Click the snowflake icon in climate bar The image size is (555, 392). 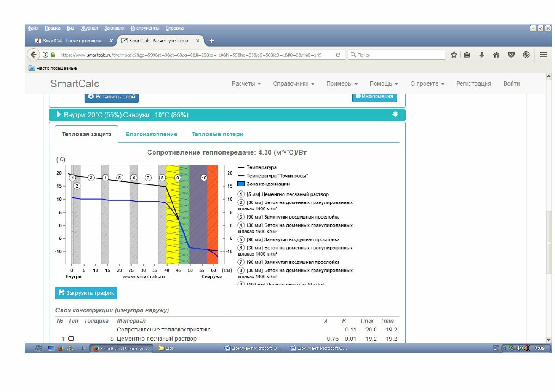[395, 115]
